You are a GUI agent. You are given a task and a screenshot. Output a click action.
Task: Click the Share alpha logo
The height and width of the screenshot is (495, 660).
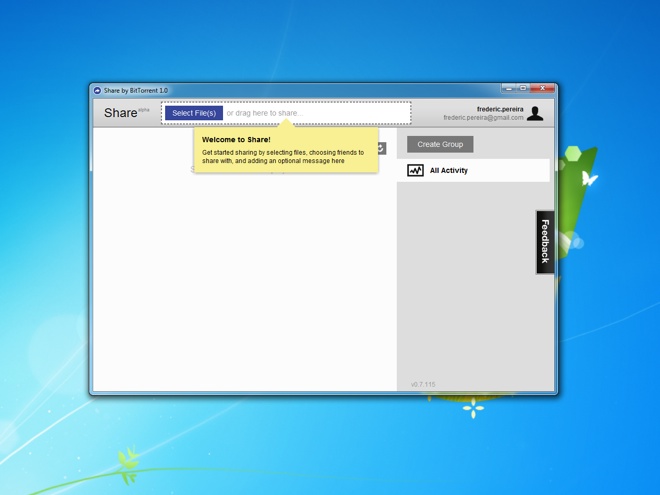click(x=126, y=112)
